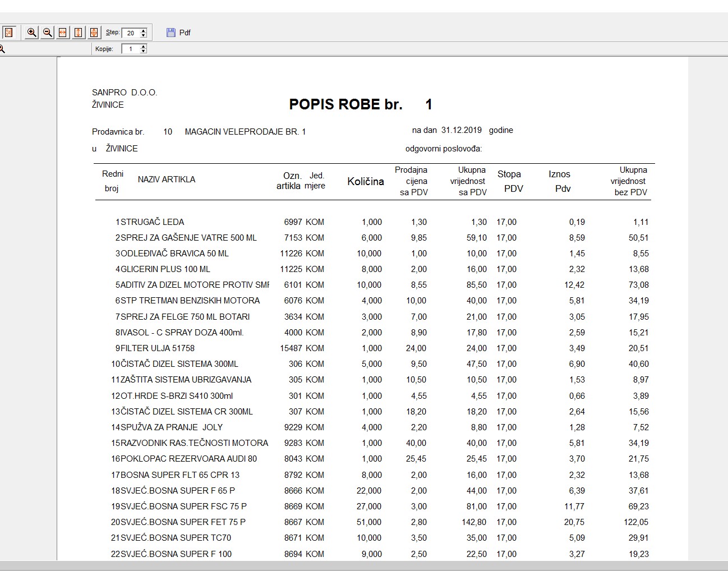Zoom out of the report preview
728x571 pixels.
coord(48,33)
